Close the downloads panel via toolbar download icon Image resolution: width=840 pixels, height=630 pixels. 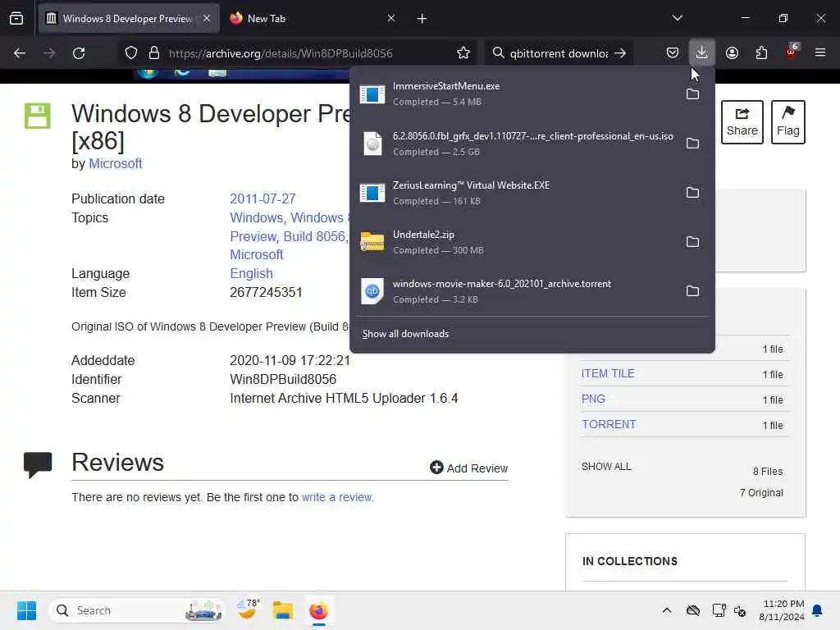(702, 52)
